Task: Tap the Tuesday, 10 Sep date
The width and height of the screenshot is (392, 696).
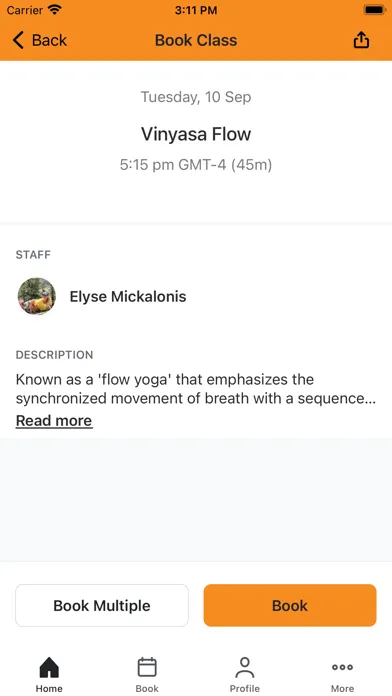Action: click(x=196, y=97)
